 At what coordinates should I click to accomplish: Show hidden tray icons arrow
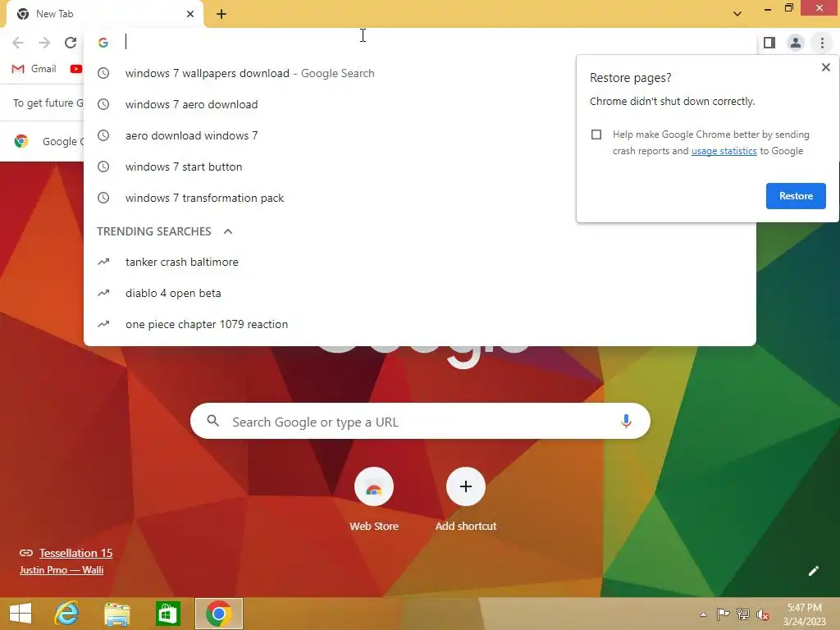pos(703,615)
